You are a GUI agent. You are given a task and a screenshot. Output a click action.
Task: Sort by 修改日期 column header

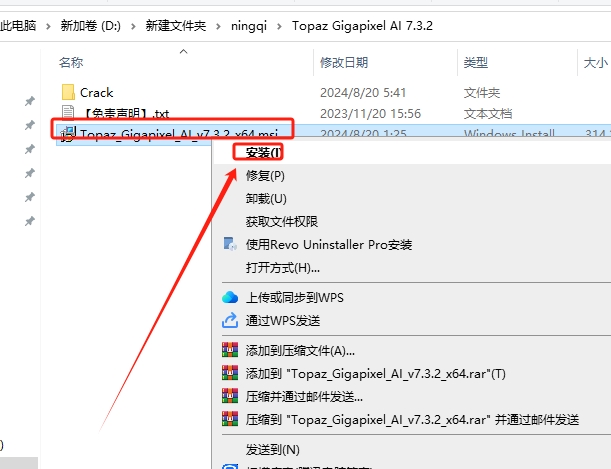pos(344,62)
